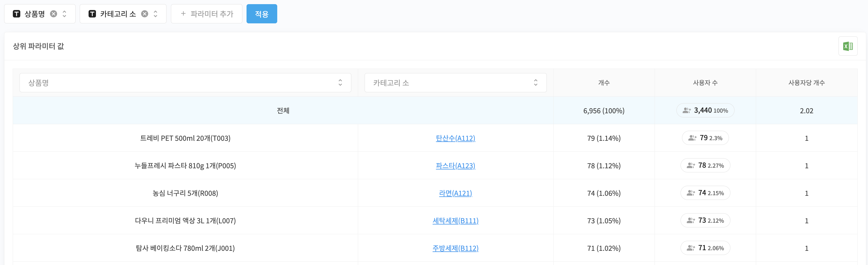Open 카테고리 소 parameter chip selector arrows
Image resolution: width=868 pixels, height=265 pixels.
click(155, 14)
